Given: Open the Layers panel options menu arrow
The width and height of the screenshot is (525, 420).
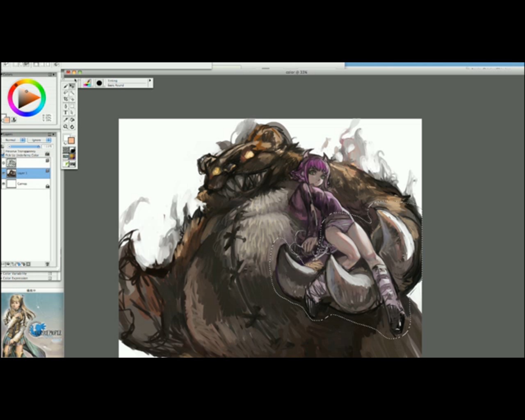Looking at the screenshot, I should tap(53, 134).
